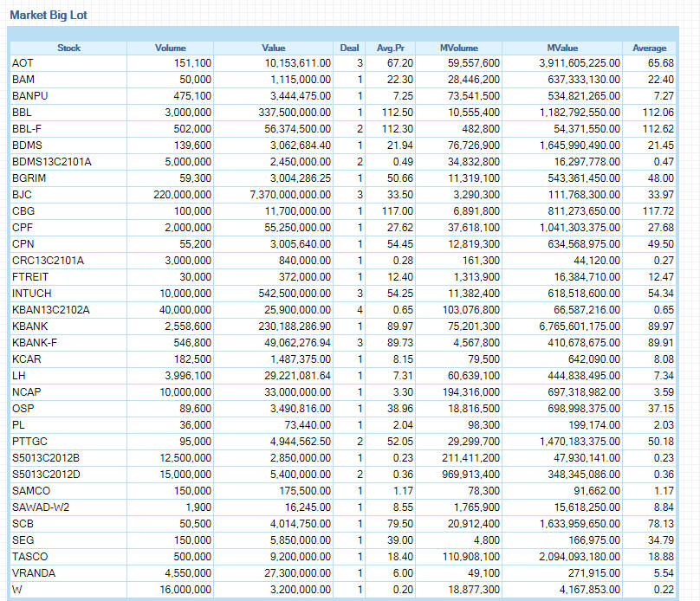700x601 pixels.
Task: Sort by the Volume column header
Action: 170,48
